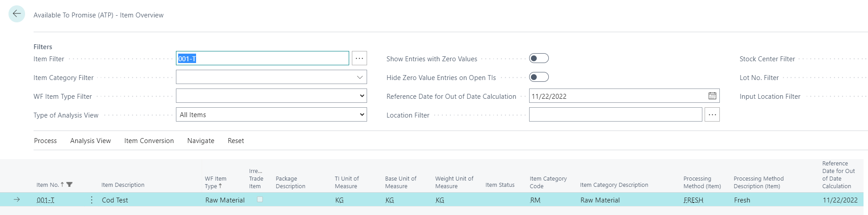Click the back arrow button
This screenshot has width=868, height=215.
(17, 14)
